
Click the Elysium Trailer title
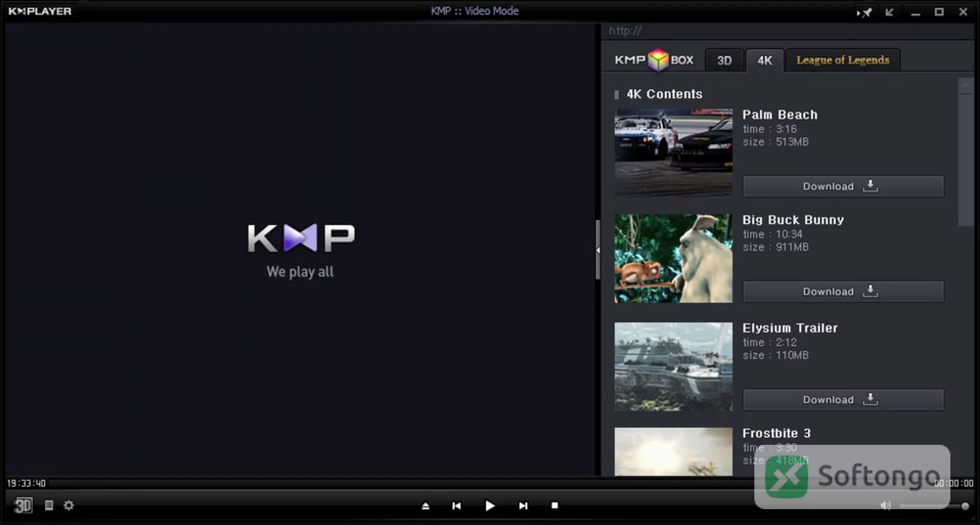[x=790, y=328]
